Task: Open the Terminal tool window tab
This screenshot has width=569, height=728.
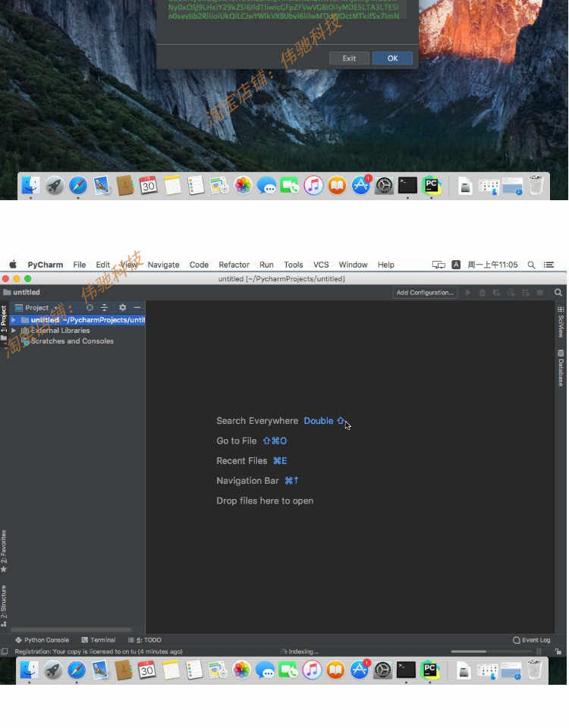Action: (x=99, y=640)
